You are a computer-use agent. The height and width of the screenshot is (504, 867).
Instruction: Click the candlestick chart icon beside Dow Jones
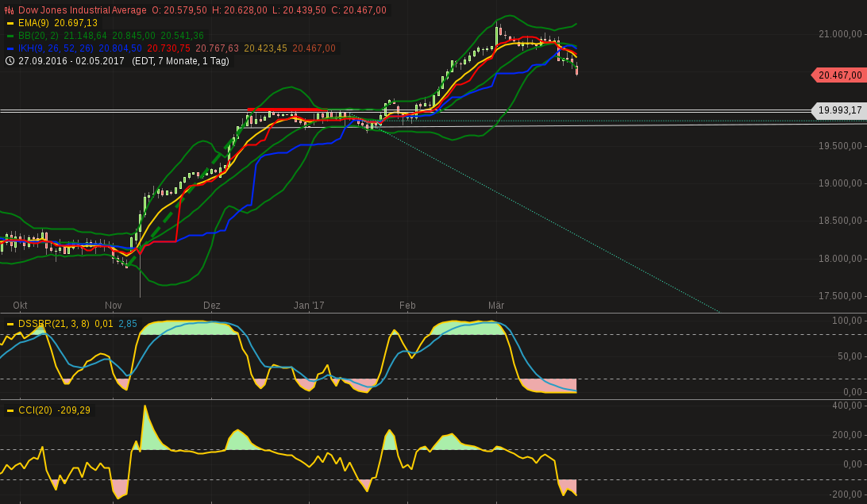click(9, 10)
